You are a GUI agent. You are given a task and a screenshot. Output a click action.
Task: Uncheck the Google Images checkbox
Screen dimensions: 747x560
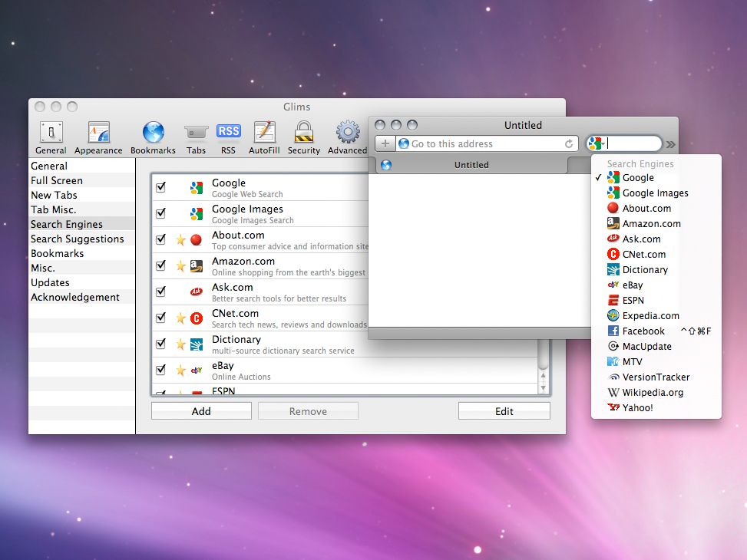click(161, 212)
